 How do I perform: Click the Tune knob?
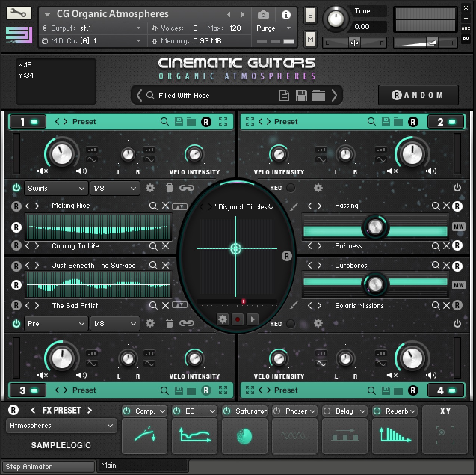pos(336,19)
